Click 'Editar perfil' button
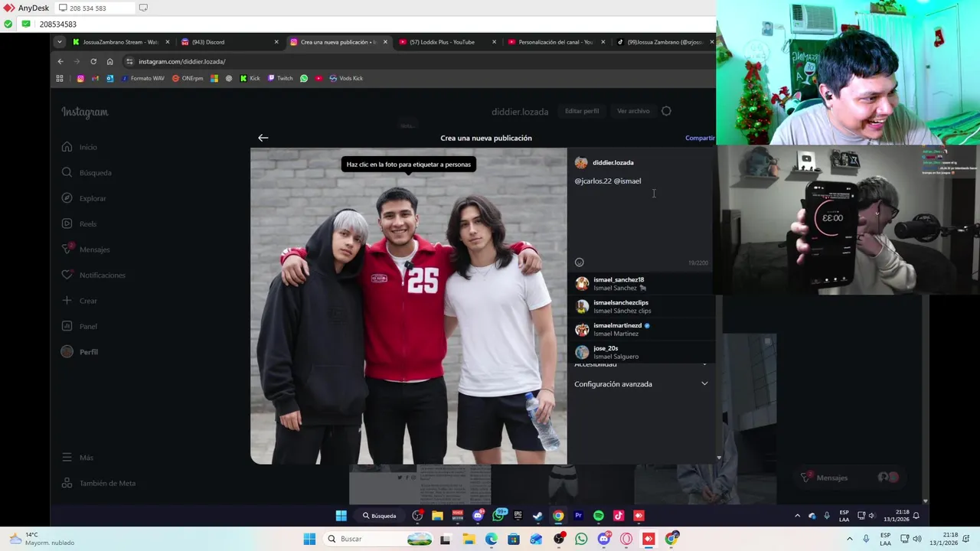 tap(582, 111)
